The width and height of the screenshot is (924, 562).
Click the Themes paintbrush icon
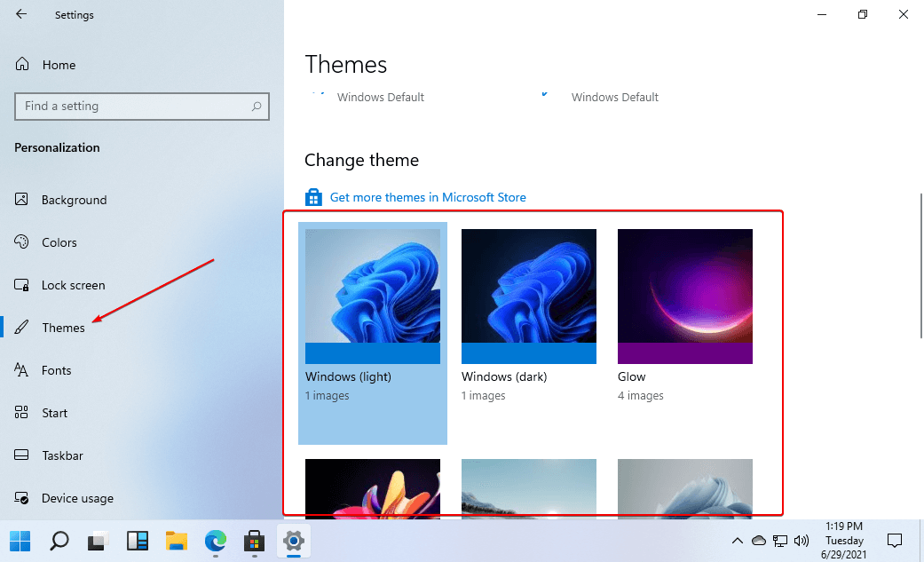click(21, 328)
